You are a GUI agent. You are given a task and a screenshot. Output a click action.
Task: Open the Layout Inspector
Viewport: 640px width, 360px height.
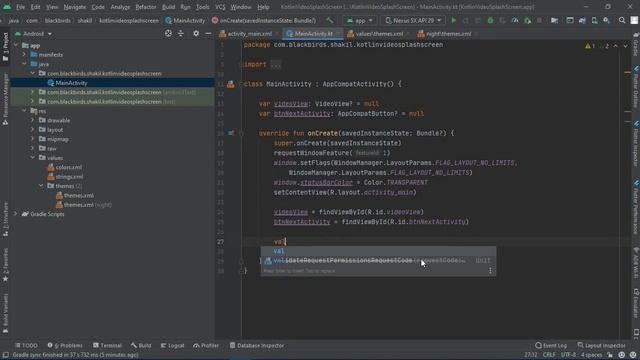(x=602, y=345)
